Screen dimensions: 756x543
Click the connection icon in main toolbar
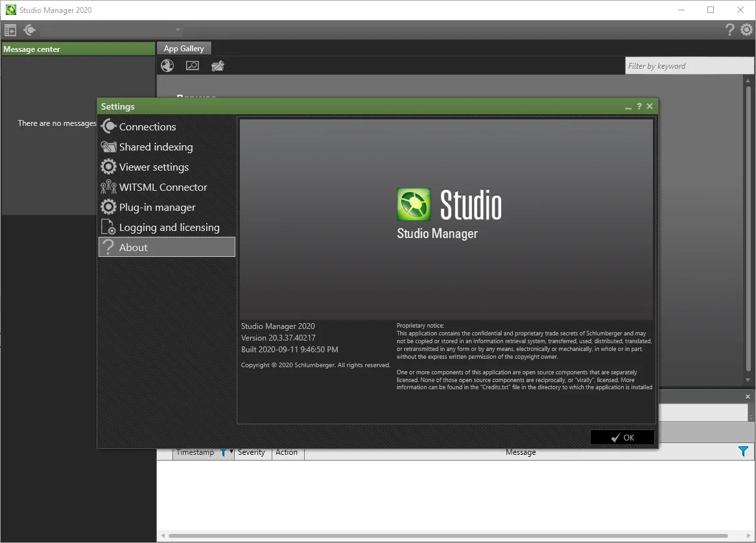coord(29,30)
